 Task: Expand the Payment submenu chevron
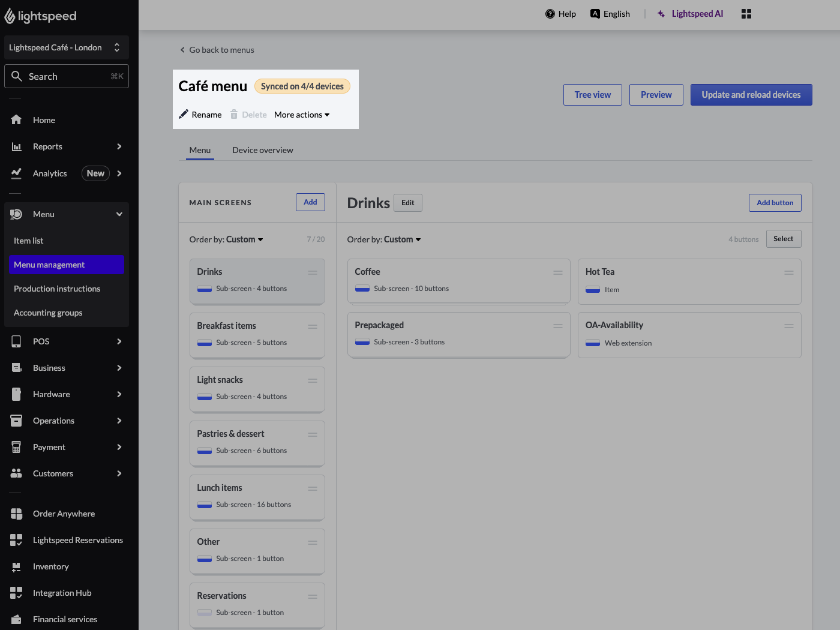tap(119, 447)
